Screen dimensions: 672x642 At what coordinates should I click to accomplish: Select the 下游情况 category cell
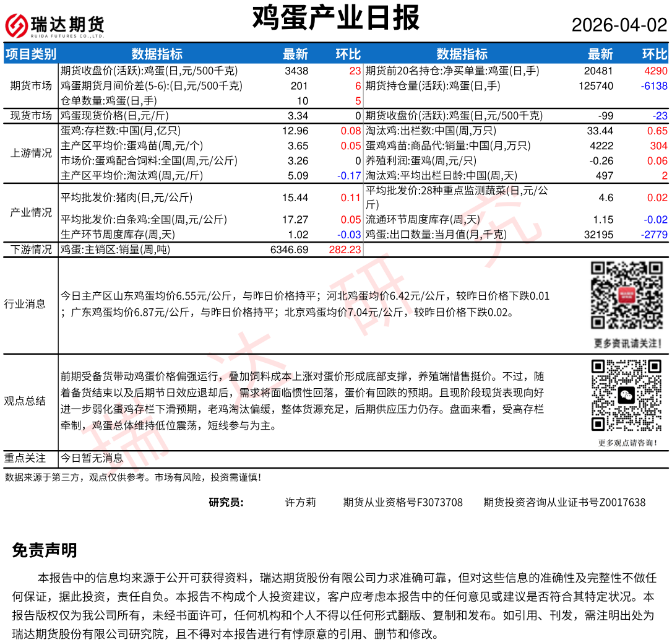tap(31, 249)
